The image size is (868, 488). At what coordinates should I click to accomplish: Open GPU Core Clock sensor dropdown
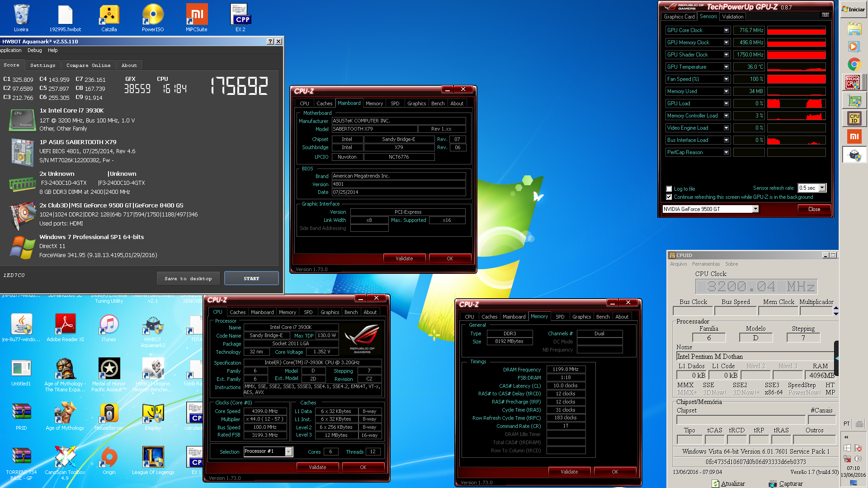pyautogui.click(x=726, y=30)
